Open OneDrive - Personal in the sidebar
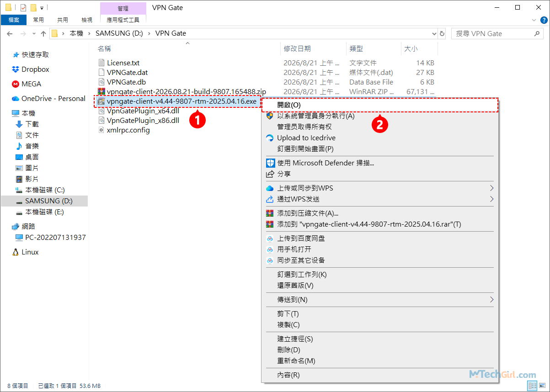The image size is (550, 392). pyautogui.click(x=53, y=98)
